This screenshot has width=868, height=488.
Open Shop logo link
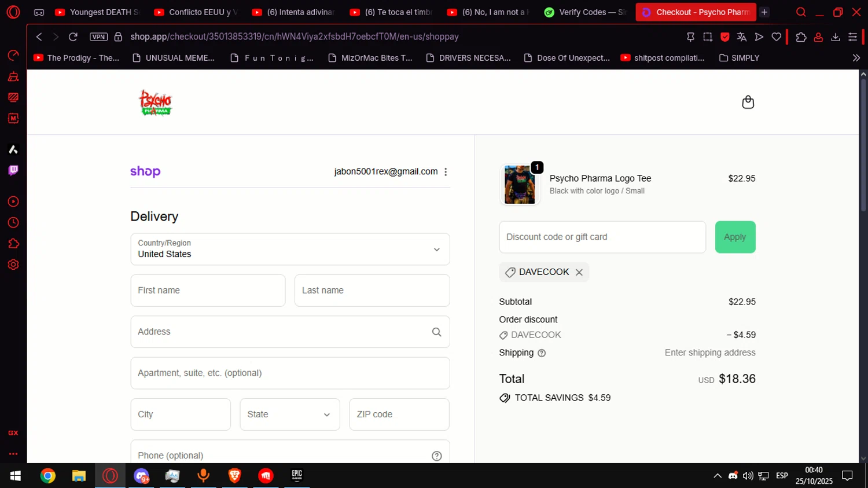pos(145,171)
